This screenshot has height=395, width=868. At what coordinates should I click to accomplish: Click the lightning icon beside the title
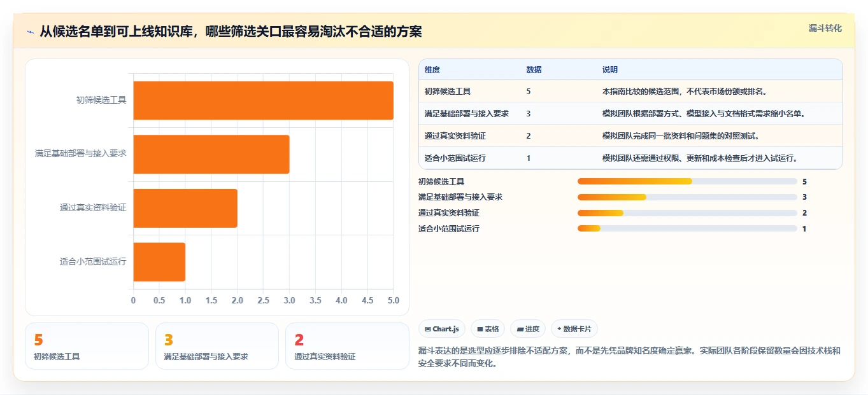[x=30, y=32]
